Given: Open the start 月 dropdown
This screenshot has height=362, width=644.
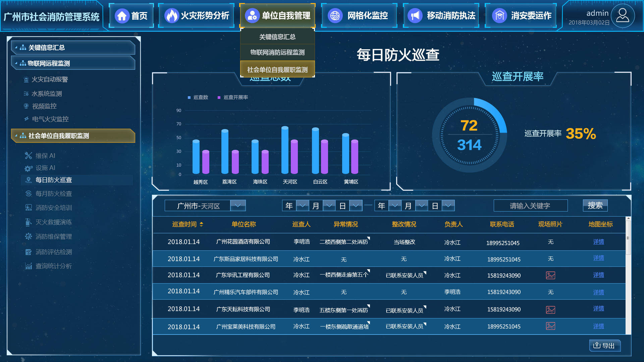Looking at the screenshot, I should pos(329,206).
